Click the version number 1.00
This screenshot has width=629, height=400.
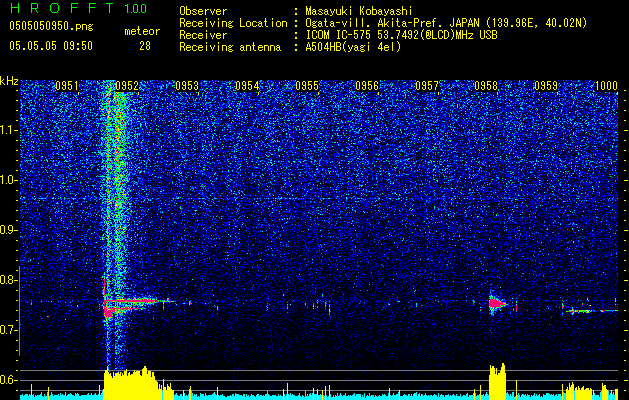tap(135, 9)
